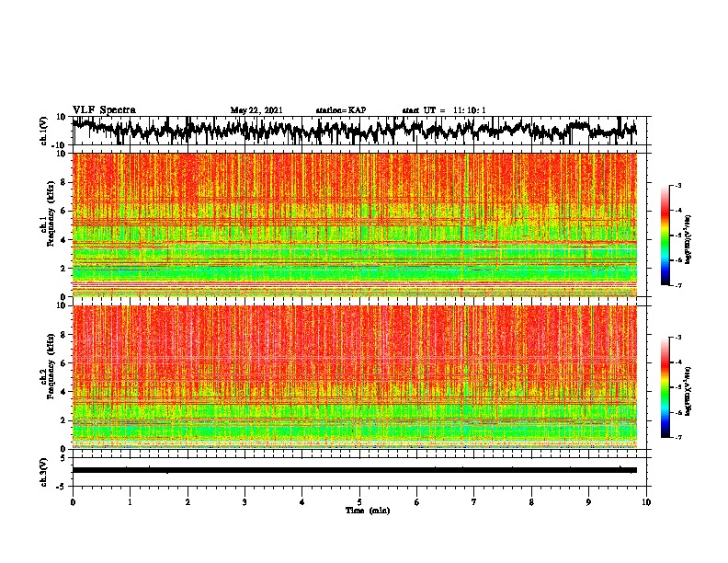Click the time axis tick label "7"
The height and width of the screenshot is (563, 728).
(x=474, y=502)
